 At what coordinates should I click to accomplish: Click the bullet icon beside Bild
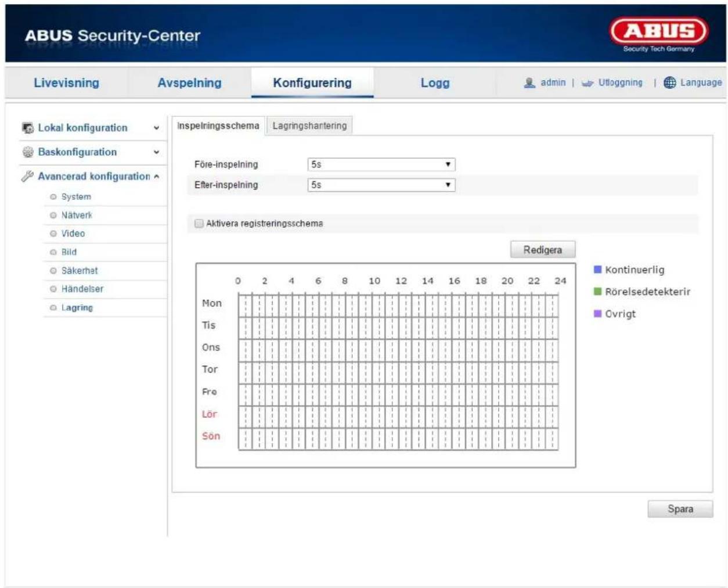click(x=53, y=252)
